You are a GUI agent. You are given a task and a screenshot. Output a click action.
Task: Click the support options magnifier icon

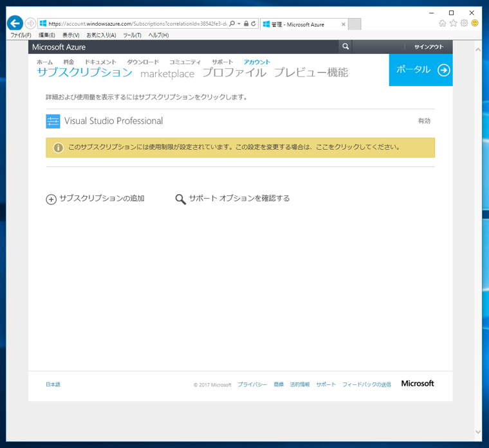(181, 199)
